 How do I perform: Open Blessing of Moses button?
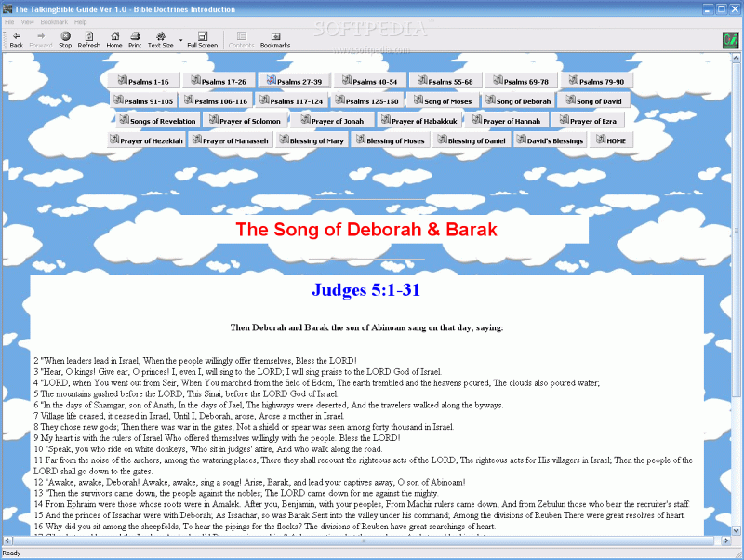click(391, 140)
